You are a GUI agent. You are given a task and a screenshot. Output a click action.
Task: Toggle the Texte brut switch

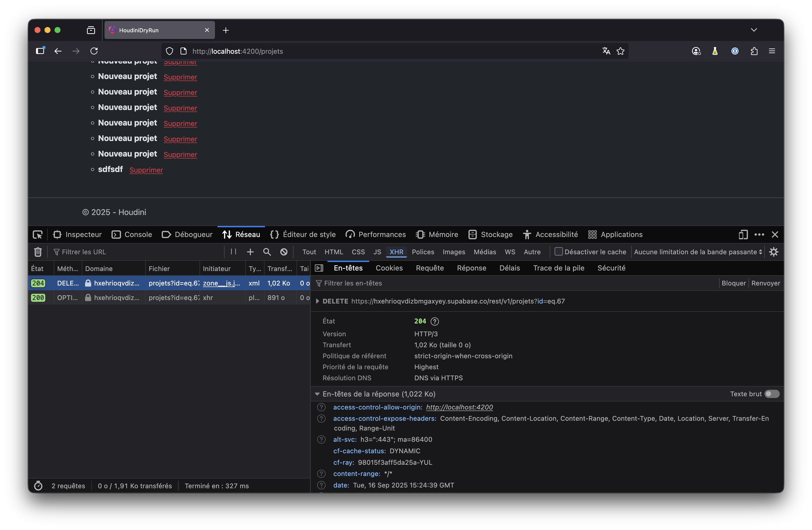point(772,394)
